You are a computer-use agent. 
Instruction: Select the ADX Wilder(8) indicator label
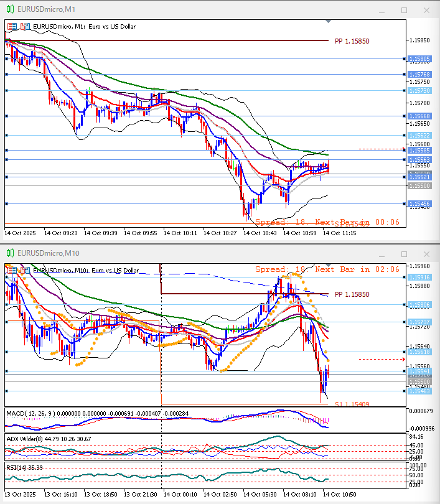pos(31,439)
